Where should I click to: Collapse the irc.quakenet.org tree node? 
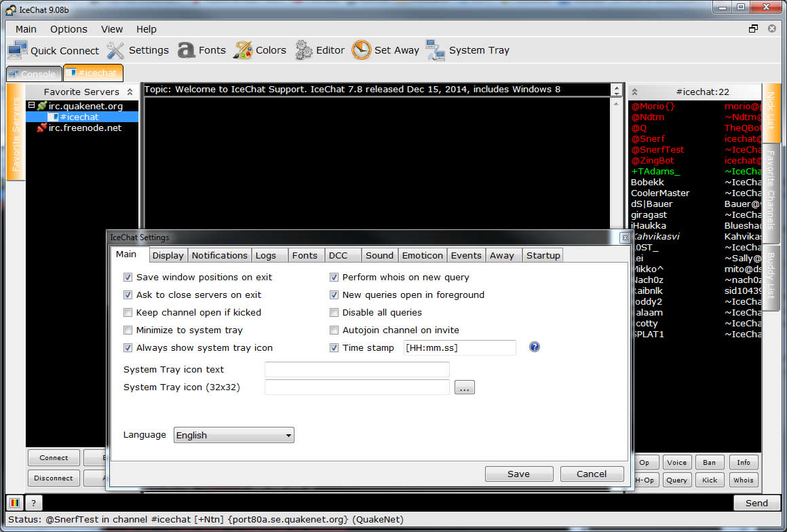tap(31, 105)
